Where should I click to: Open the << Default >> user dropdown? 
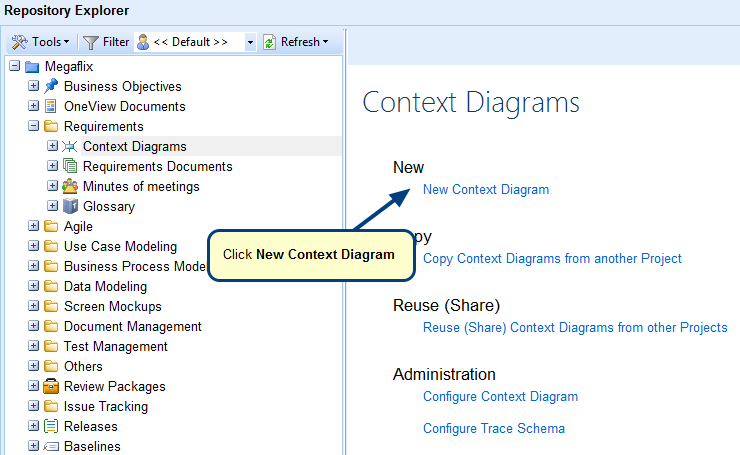(250, 42)
